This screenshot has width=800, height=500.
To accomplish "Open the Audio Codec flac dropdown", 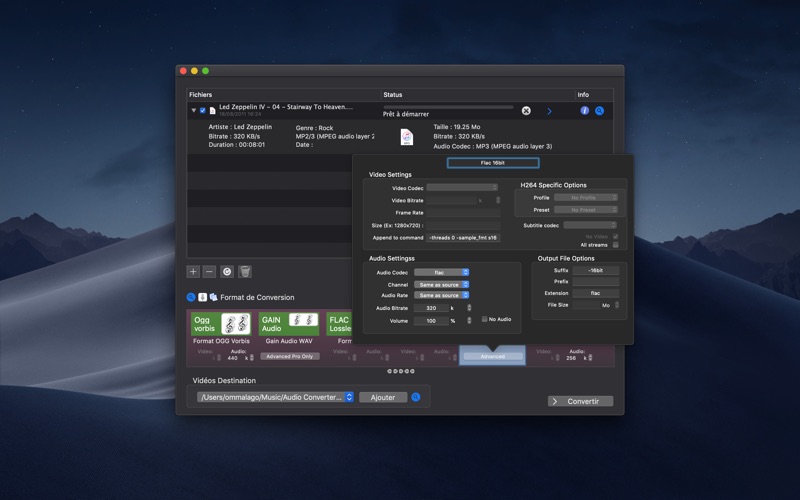I will pos(441,272).
